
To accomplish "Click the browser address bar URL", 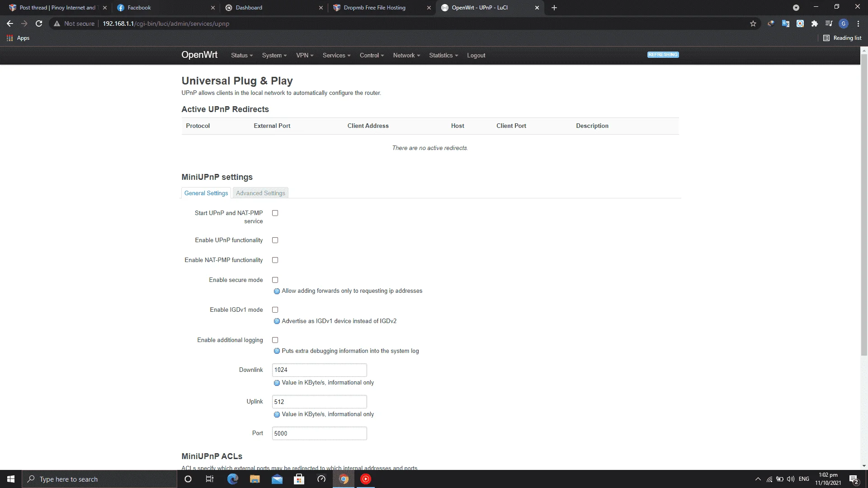I will tap(166, 23).
